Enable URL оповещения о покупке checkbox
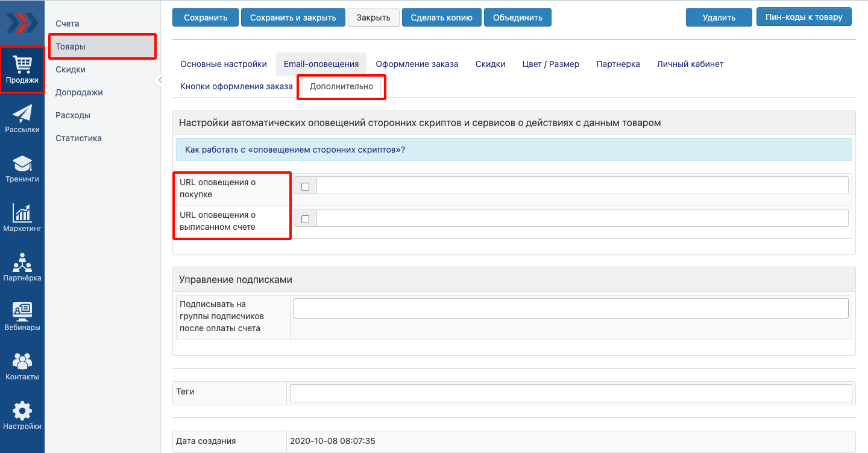Image resolution: width=868 pixels, height=453 pixels. coord(305,186)
